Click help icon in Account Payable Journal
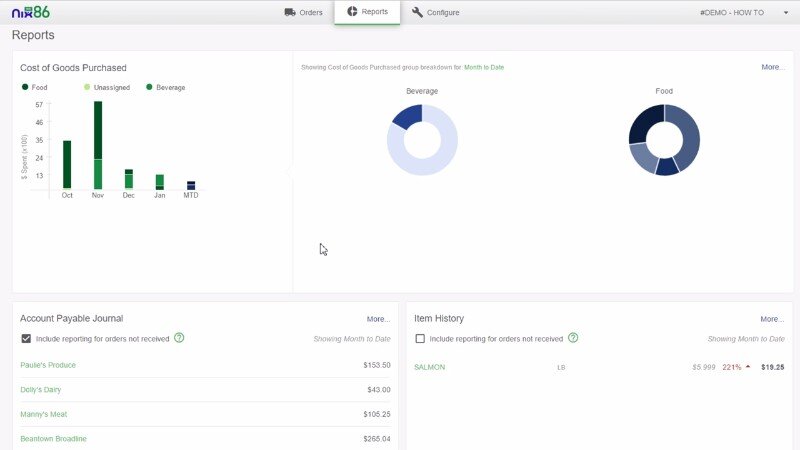800x450 pixels. point(179,338)
